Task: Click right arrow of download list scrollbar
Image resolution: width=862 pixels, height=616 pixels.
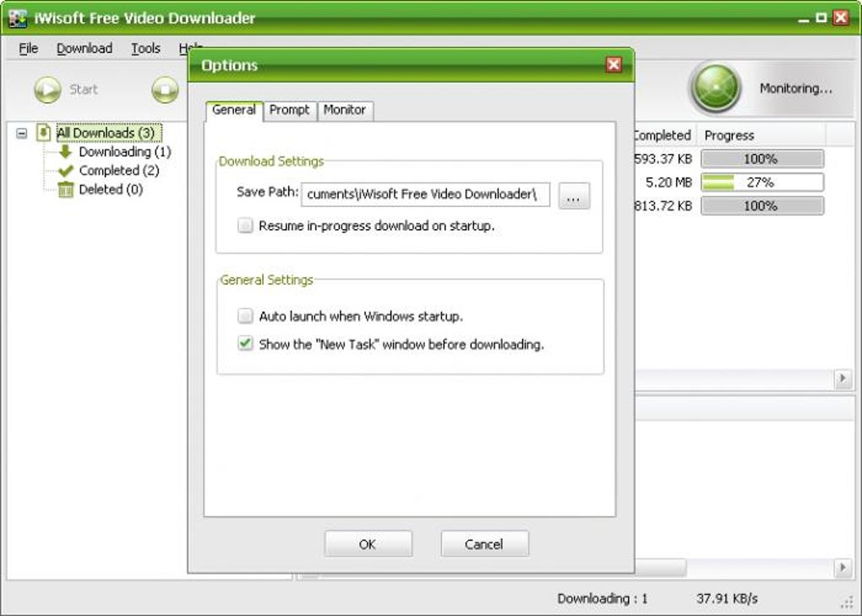Action: [x=843, y=379]
